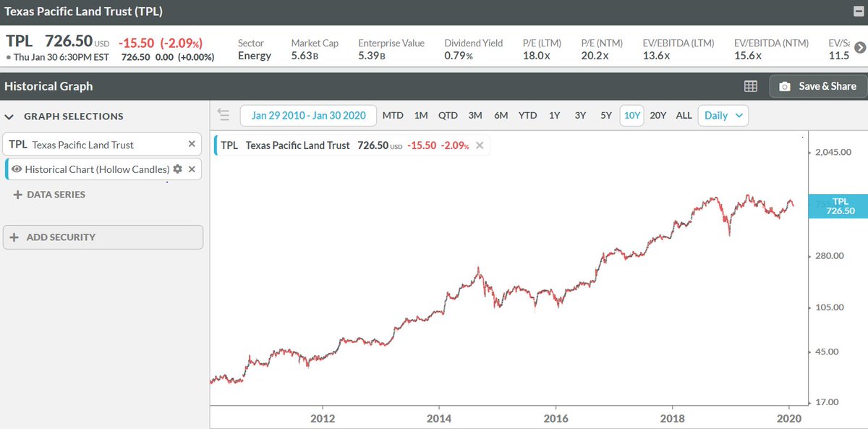Image resolution: width=868 pixels, height=429 pixels.
Task: Open the data table grid view icon
Action: tap(751, 86)
